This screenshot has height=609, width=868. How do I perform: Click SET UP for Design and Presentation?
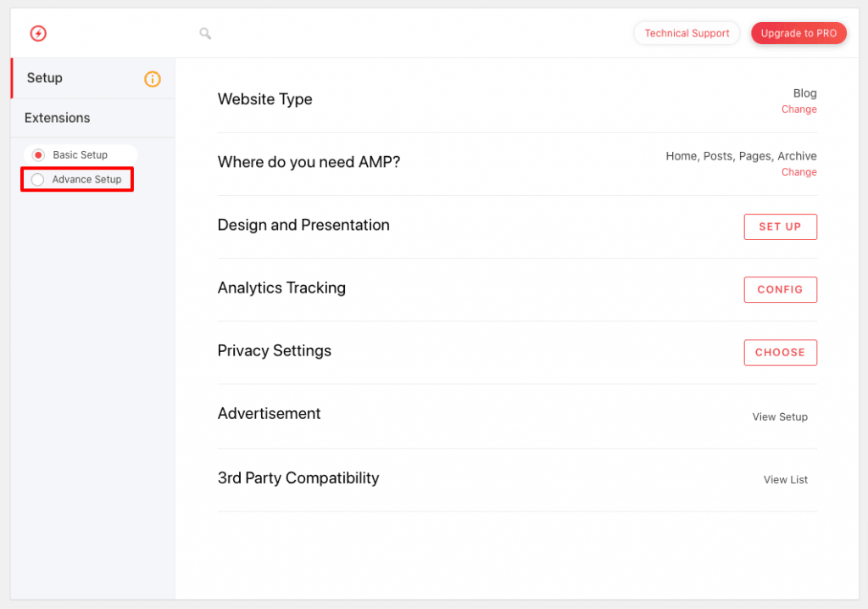(780, 226)
